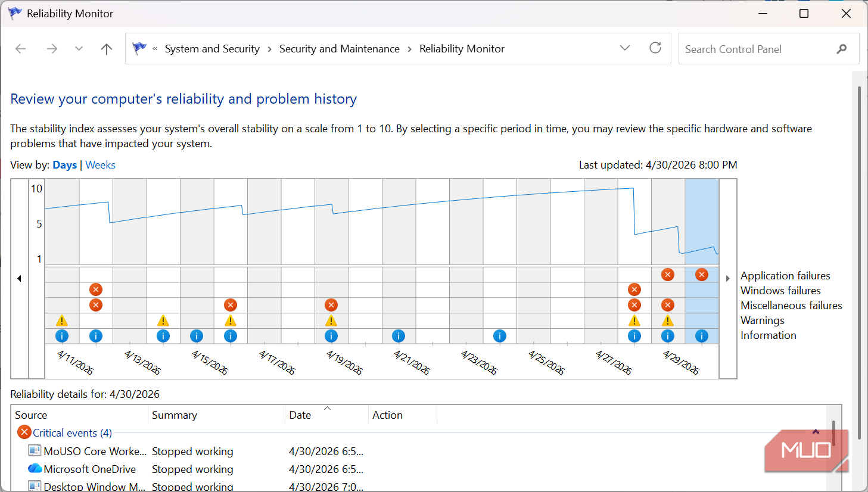This screenshot has width=868, height=492.
Task: Click the chart's right arrow for later dates
Action: click(728, 278)
